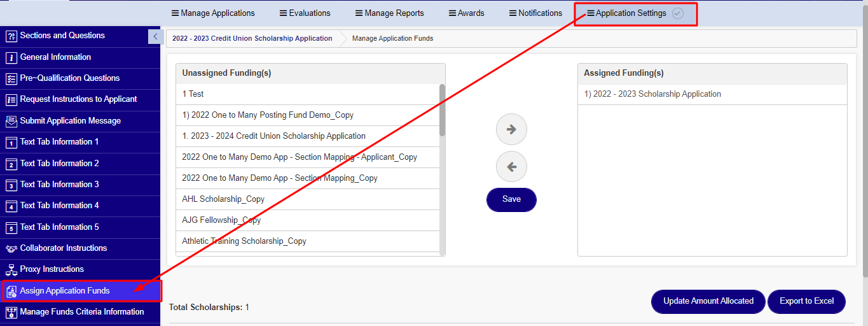This screenshot has height=326, width=868.
Task: Click the left arrow to unassign funding
Action: (511, 167)
